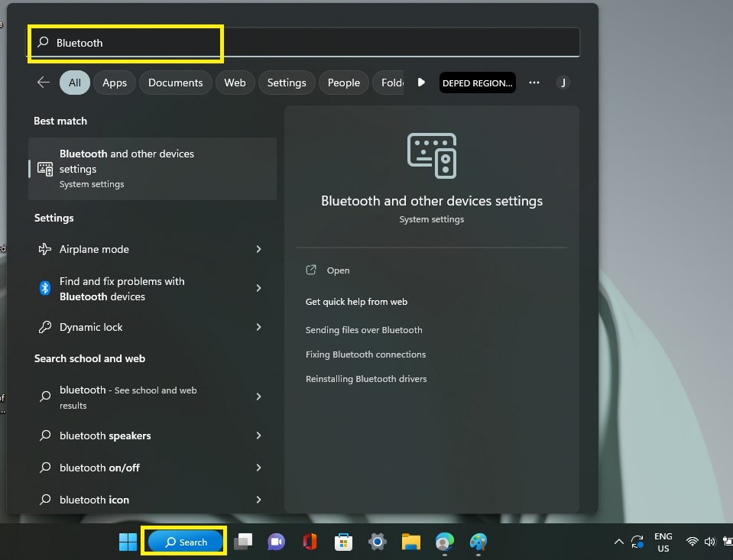The image size is (733, 560).
Task: Show hidden system tray icons
Action: coord(618,542)
